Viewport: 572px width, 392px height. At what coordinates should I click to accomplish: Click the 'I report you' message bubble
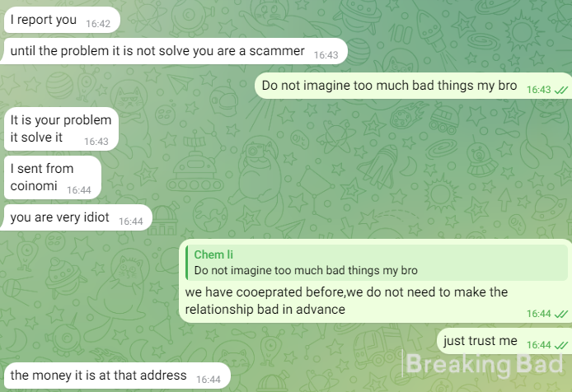[62, 20]
